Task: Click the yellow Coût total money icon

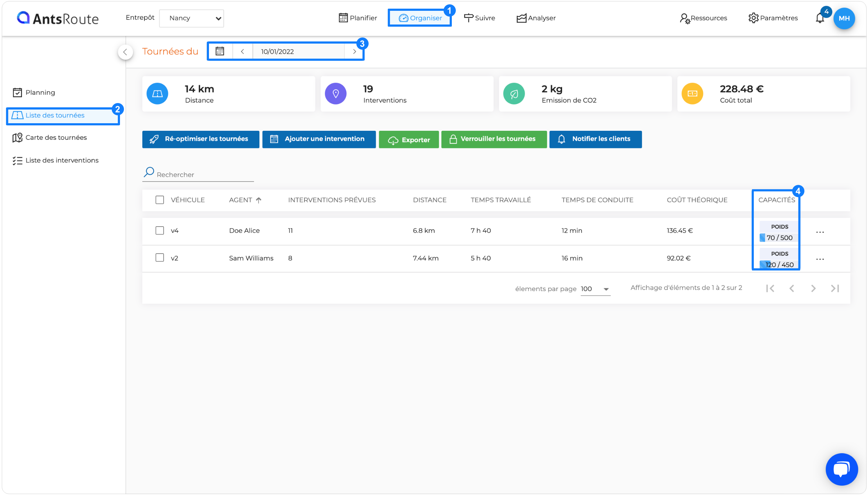Action: coord(693,94)
